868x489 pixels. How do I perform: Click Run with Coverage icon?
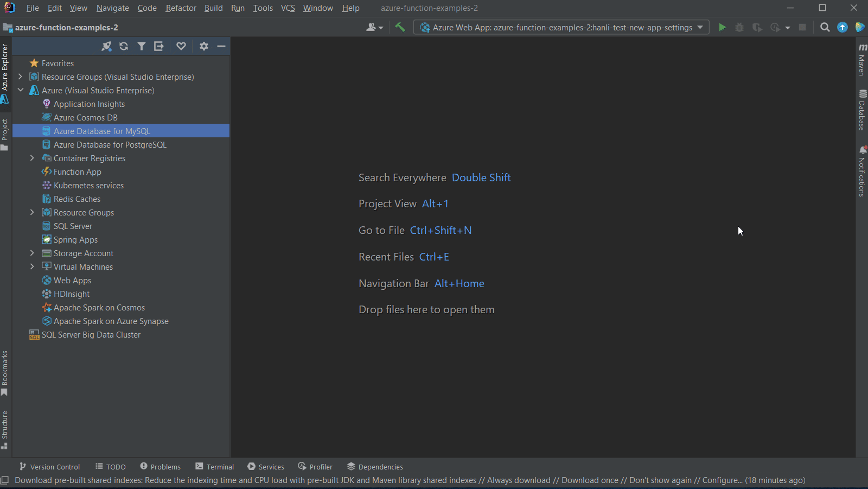(757, 27)
